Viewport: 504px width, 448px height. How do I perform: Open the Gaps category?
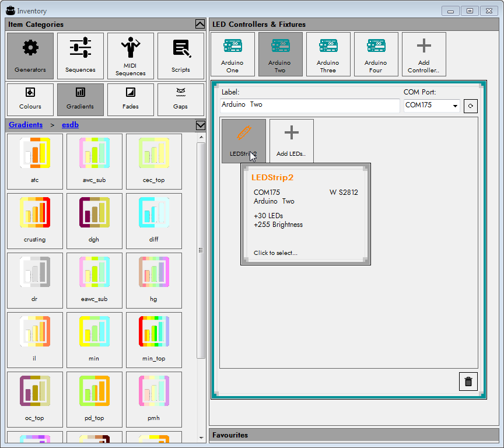[x=181, y=100]
